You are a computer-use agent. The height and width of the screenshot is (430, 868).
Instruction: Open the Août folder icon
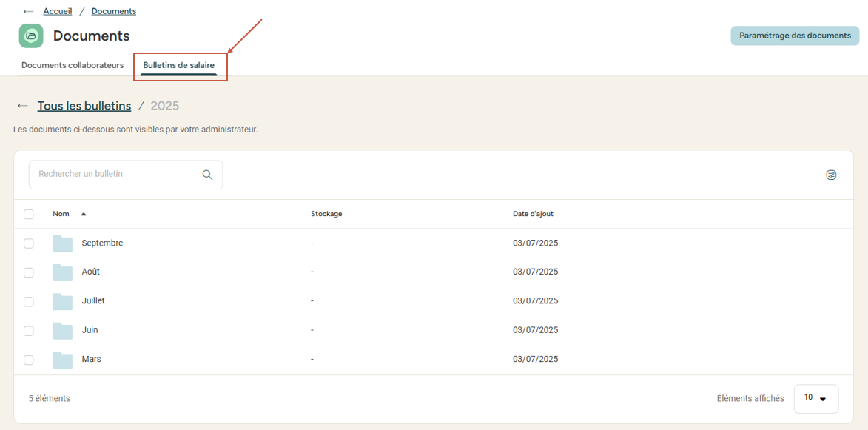click(63, 272)
